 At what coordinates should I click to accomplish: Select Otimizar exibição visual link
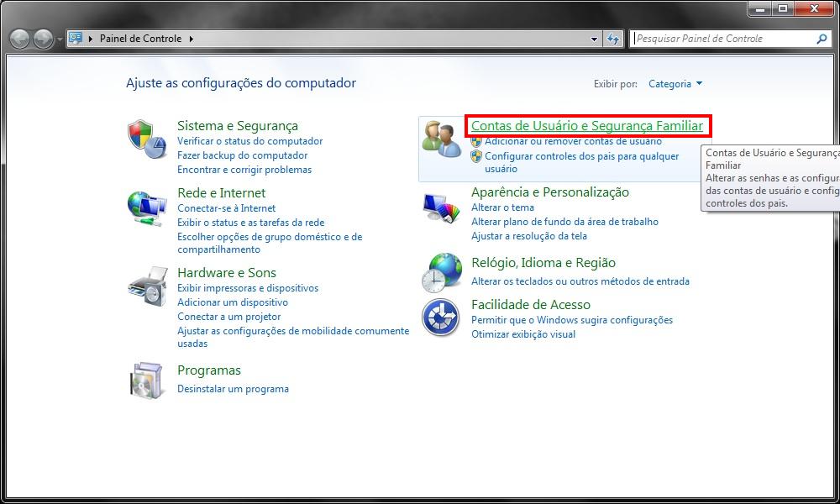coord(522,334)
